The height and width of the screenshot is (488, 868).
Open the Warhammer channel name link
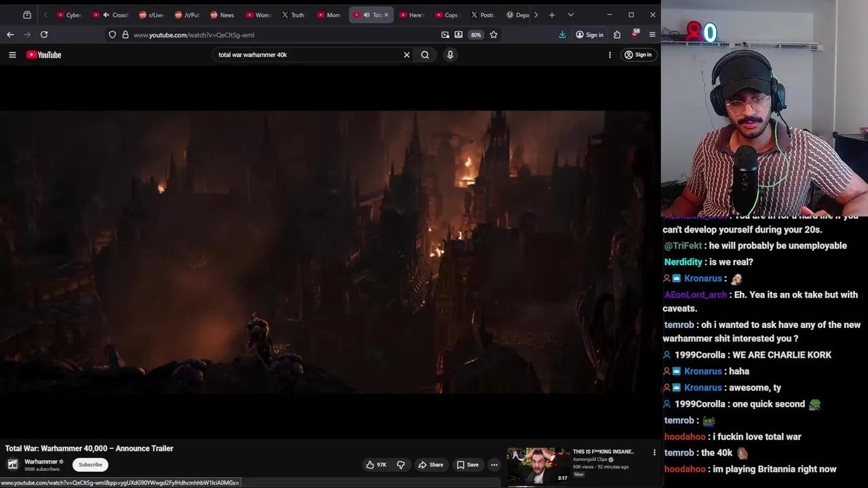[x=41, y=462]
